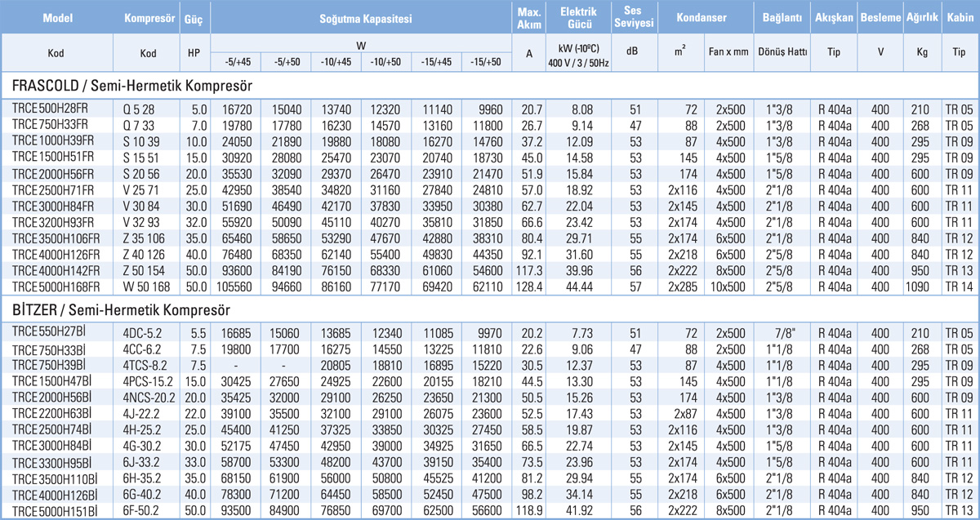Select the Elektrik Gücü column header
The height and width of the screenshot is (520, 980).
pyautogui.click(x=582, y=17)
